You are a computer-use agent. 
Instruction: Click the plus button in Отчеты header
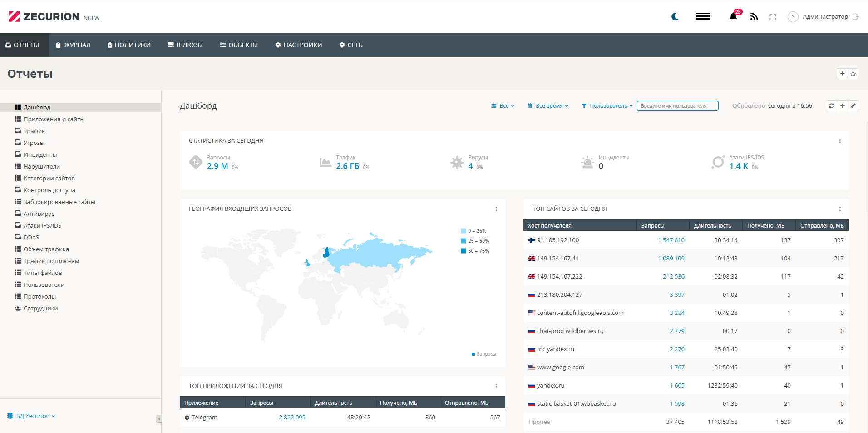(843, 74)
